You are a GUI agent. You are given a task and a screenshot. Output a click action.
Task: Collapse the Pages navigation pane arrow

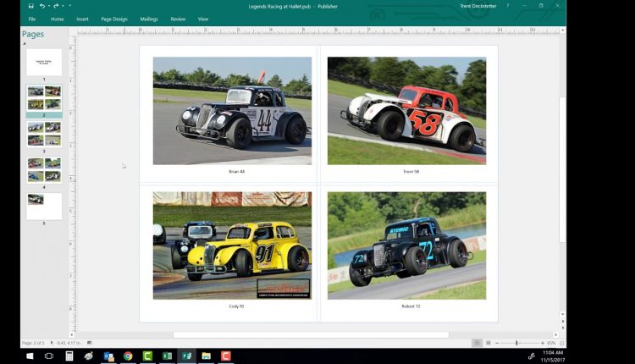coord(25,43)
